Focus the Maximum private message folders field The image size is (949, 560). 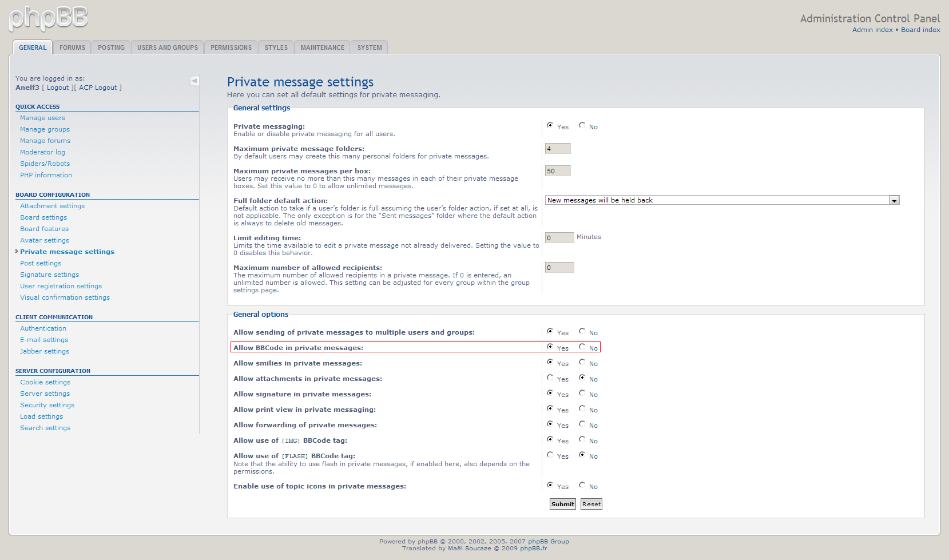click(x=558, y=149)
